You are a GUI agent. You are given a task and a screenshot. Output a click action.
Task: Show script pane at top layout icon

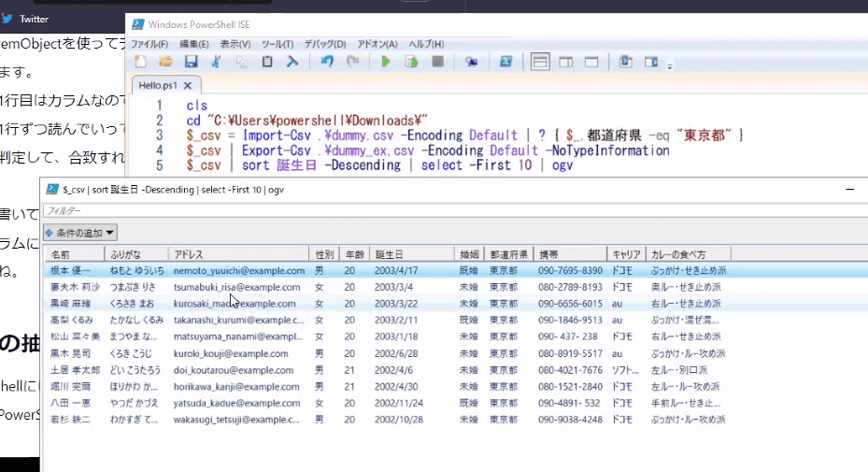540,62
